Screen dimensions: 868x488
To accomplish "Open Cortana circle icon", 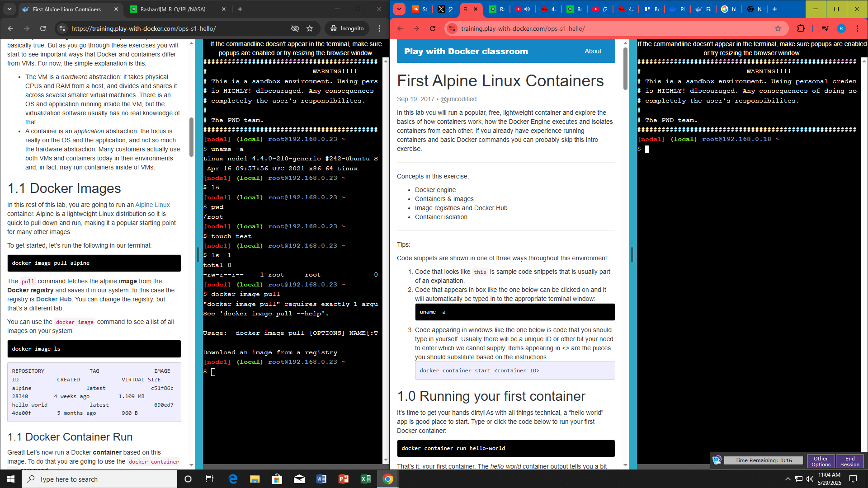I will 188,479.
